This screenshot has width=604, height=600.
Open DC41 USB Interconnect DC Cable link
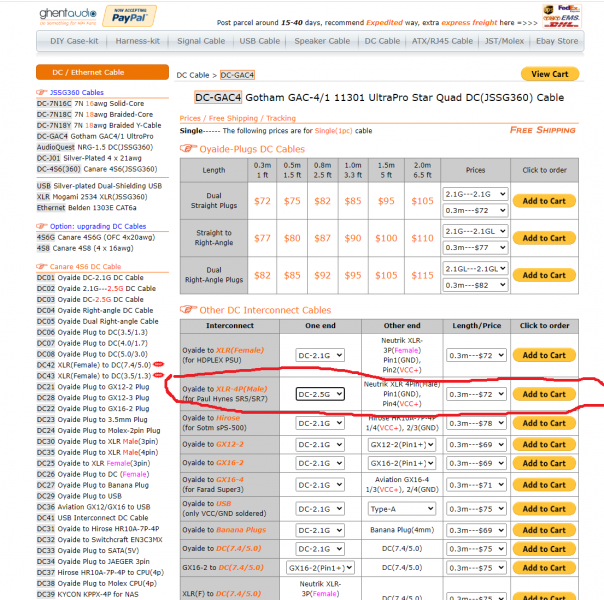click(93, 518)
